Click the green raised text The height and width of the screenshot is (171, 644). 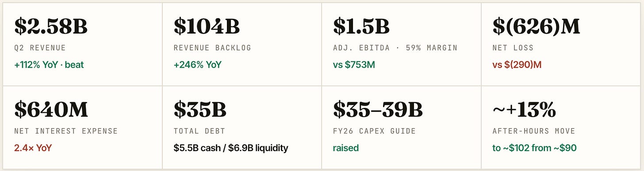346,148
